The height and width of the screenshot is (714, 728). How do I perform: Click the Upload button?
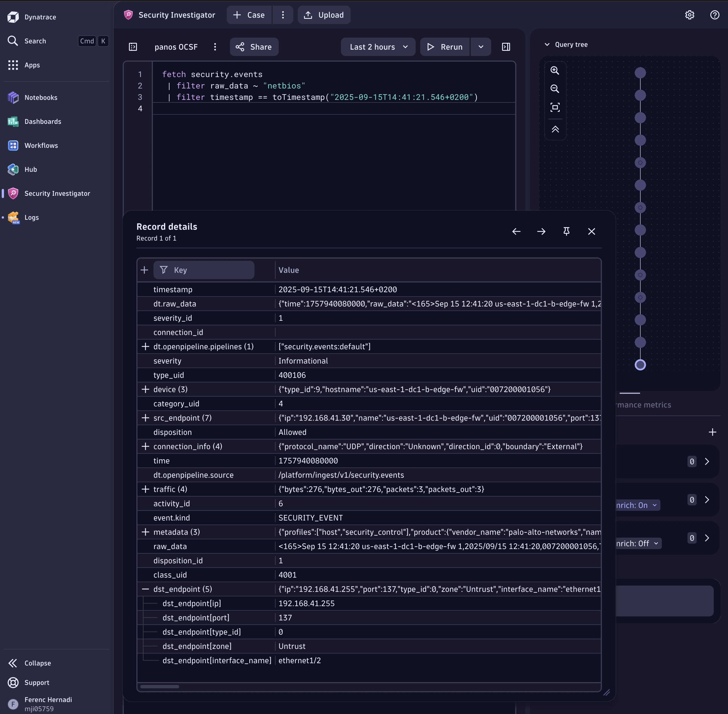click(324, 15)
